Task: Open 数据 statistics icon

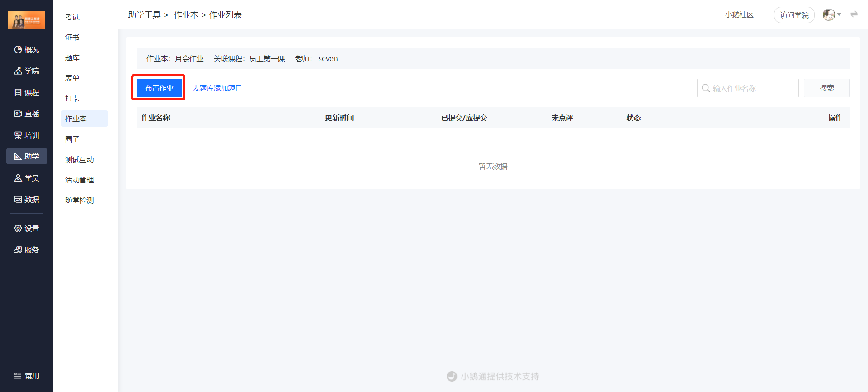Action: 18,199
